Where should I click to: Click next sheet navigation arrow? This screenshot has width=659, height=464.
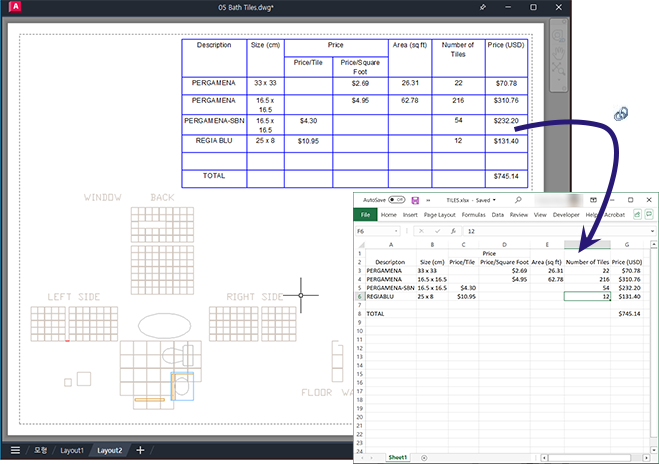click(372, 458)
